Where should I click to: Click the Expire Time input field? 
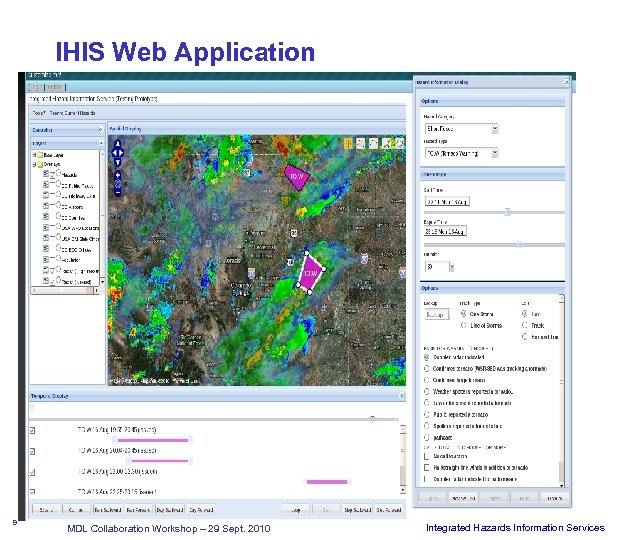coord(445,231)
